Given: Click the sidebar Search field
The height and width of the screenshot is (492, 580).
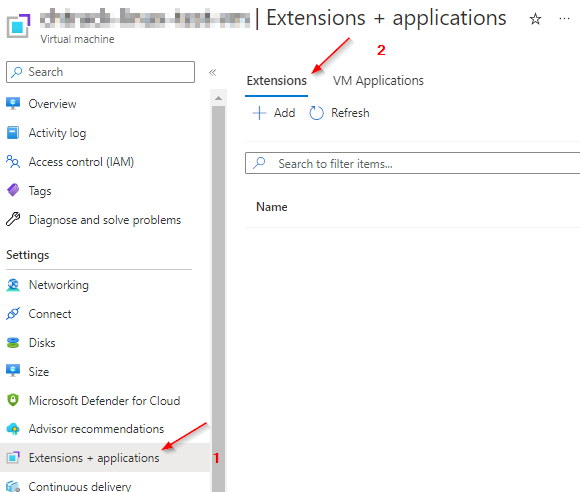Looking at the screenshot, I should click(x=100, y=72).
